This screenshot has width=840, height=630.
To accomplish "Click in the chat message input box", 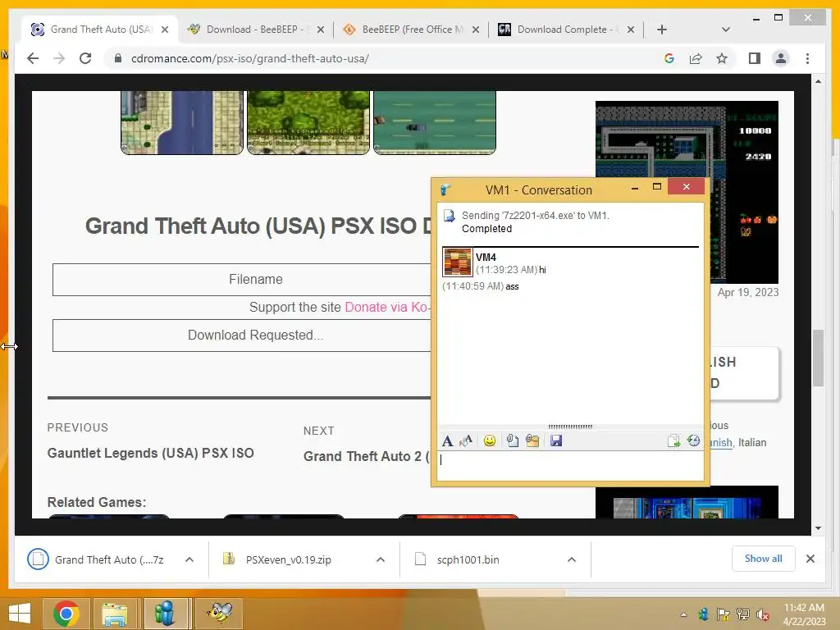I will click(571, 466).
